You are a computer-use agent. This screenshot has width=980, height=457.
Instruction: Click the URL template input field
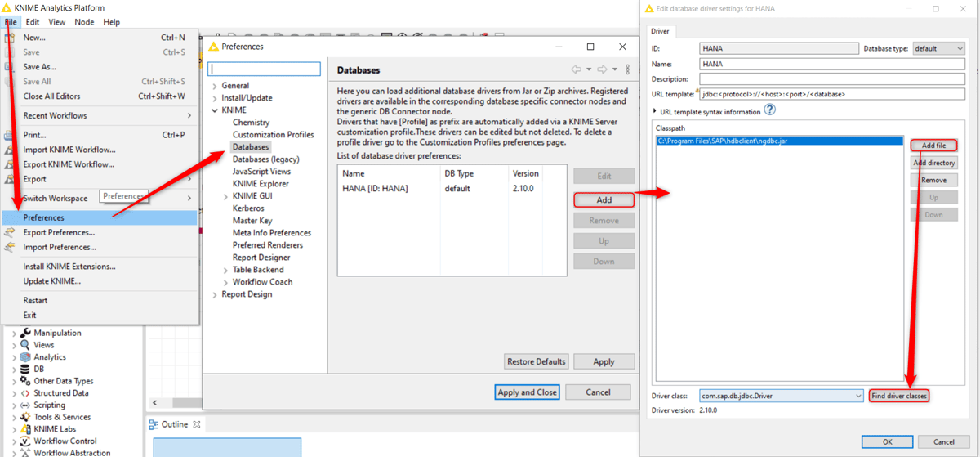tap(833, 94)
